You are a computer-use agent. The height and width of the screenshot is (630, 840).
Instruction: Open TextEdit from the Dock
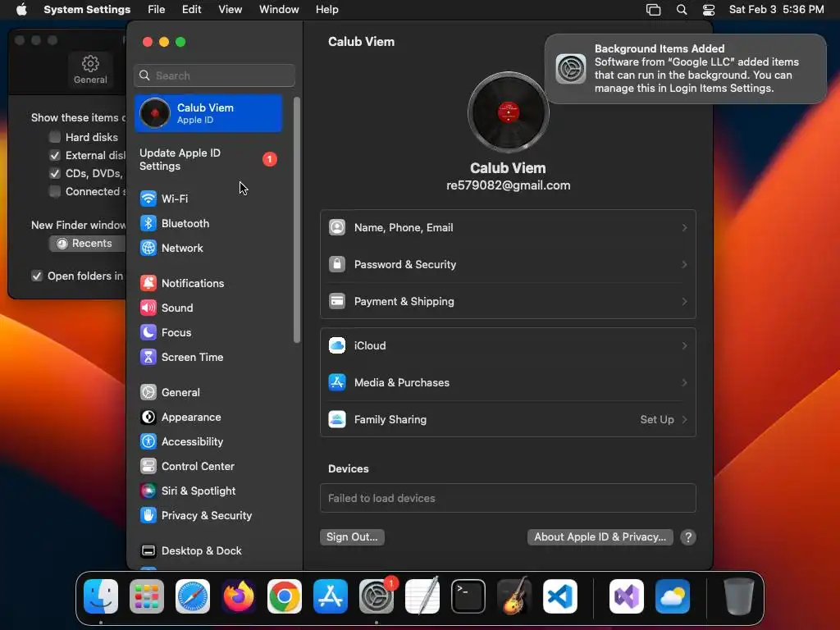pos(422,596)
